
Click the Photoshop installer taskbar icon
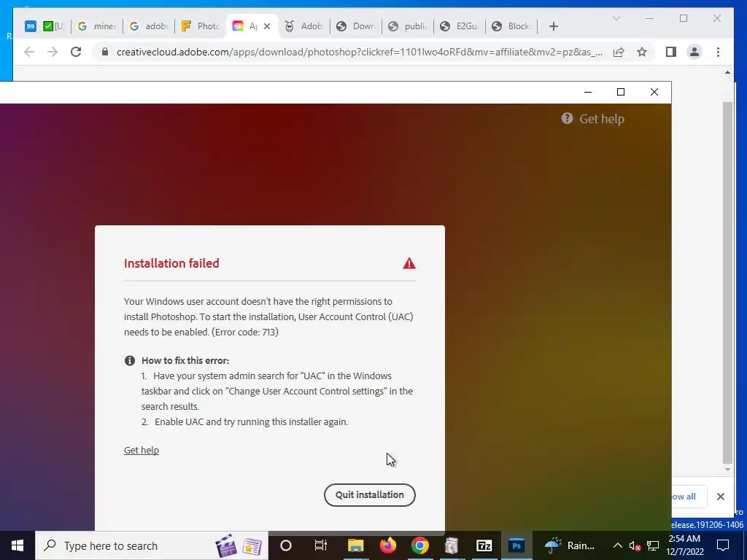pyautogui.click(x=516, y=545)
